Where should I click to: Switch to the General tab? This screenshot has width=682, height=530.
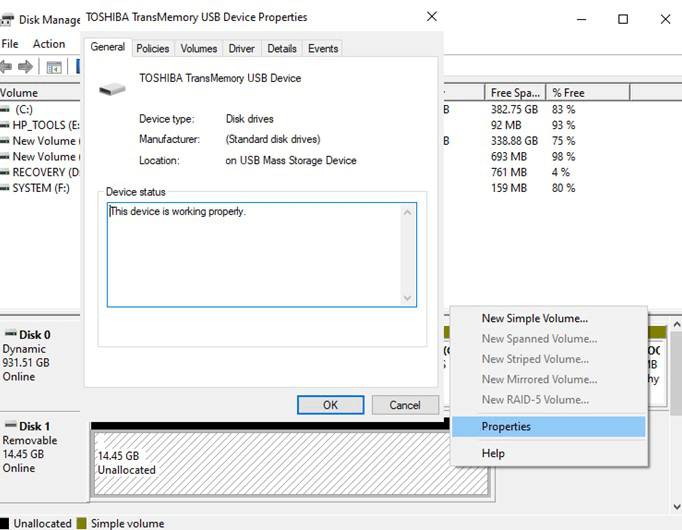[107, 47]
